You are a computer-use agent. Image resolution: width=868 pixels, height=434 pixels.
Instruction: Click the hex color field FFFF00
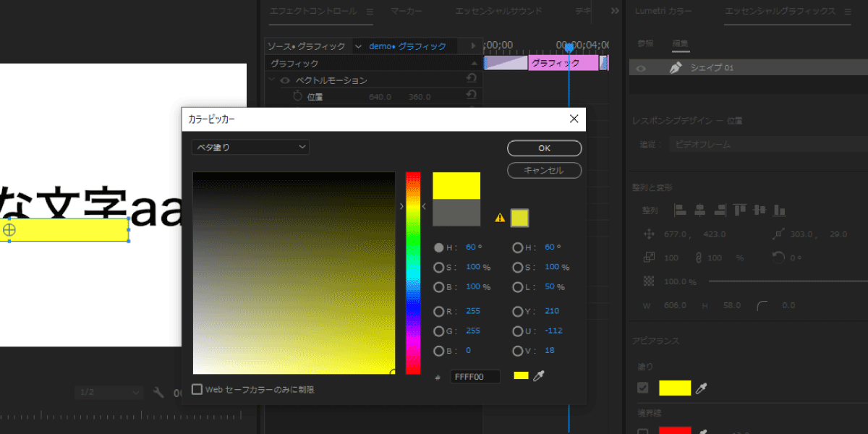click(475, 377)
